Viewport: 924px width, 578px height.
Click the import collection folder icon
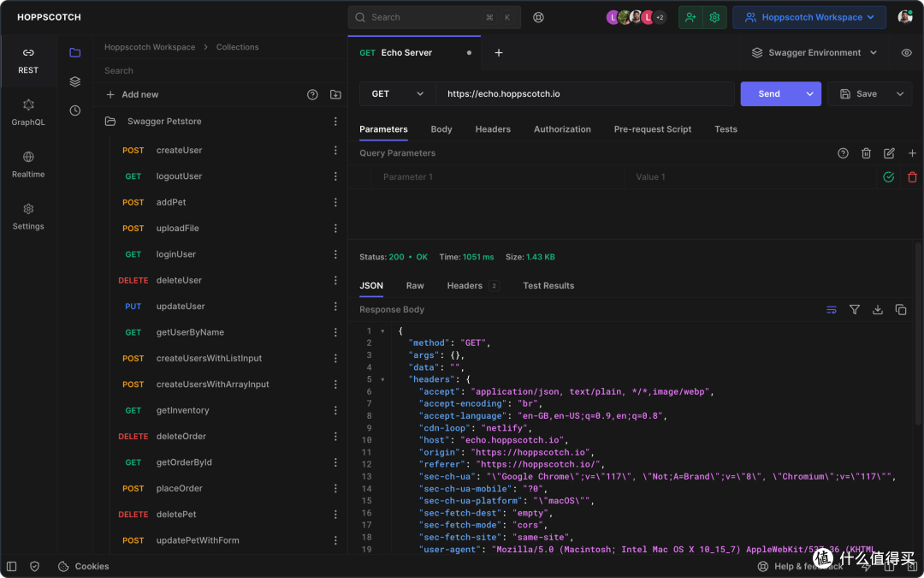pyautogui.click(x=335, y=94)
